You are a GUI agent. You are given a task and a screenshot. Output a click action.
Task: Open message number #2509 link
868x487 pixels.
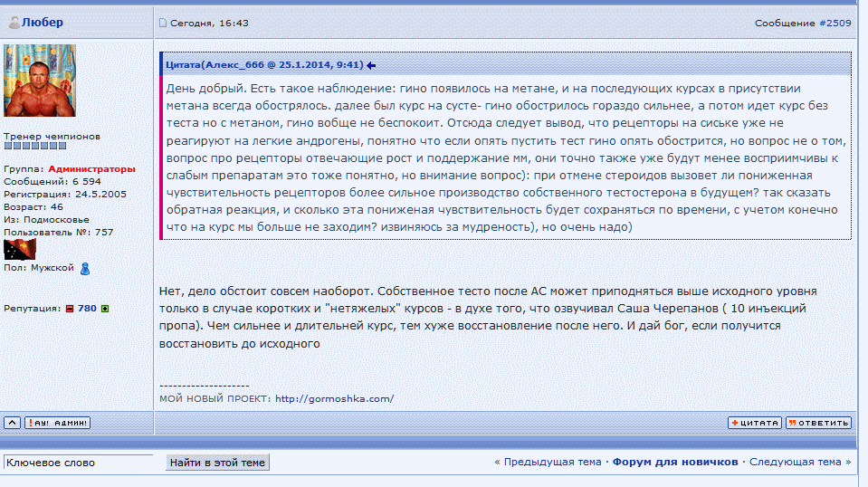[x=835, y=24]
